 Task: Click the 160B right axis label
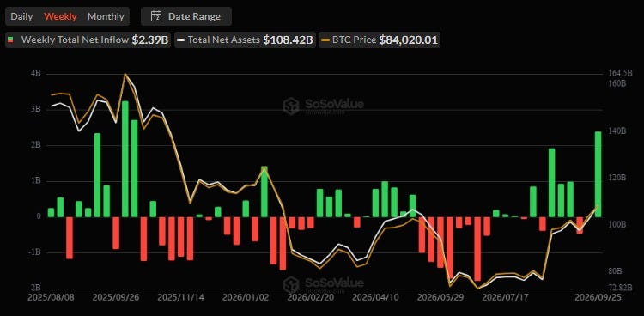pyautogui.click(x=617, y=83)
